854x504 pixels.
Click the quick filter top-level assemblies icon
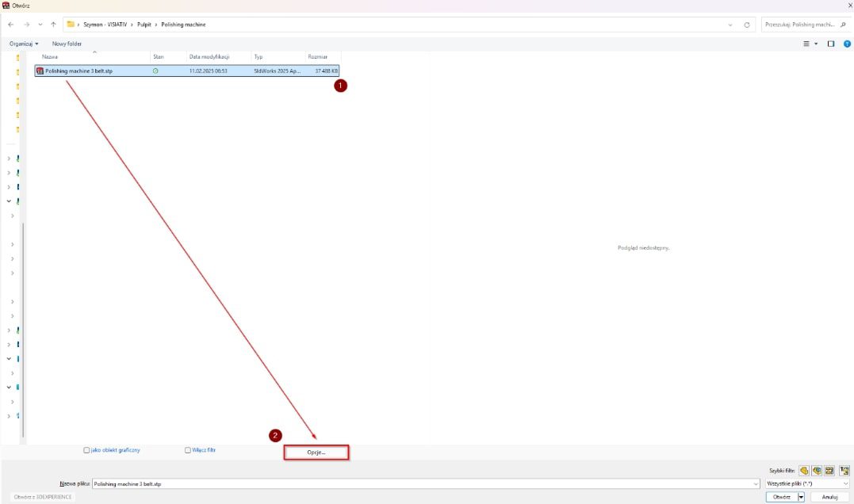[x=844, y=470]
